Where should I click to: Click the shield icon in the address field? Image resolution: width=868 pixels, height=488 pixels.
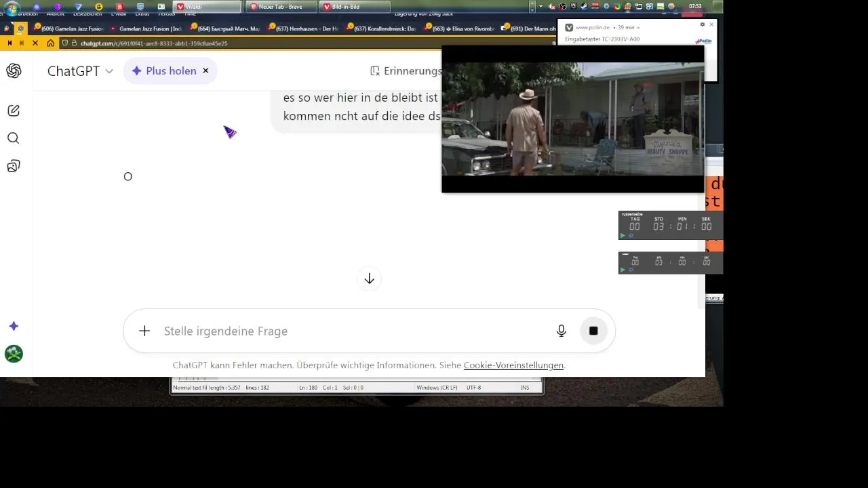coord(65,43)
